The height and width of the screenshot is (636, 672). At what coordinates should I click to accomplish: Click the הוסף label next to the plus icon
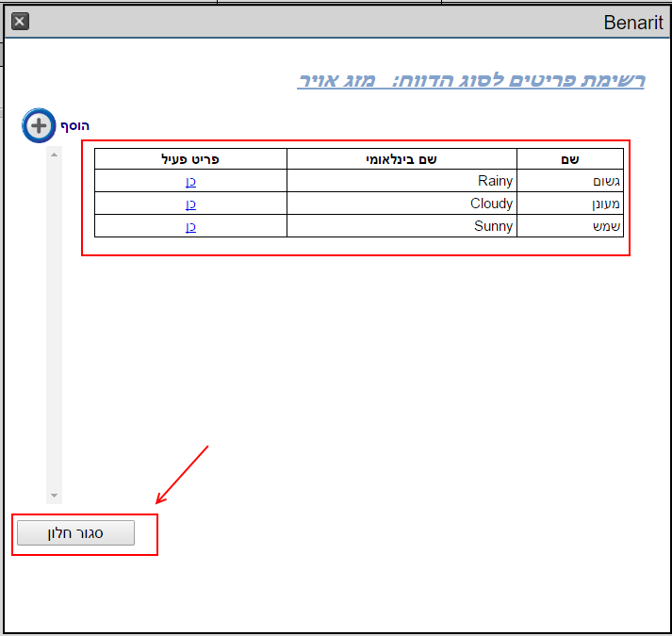[x=75, y=125]
